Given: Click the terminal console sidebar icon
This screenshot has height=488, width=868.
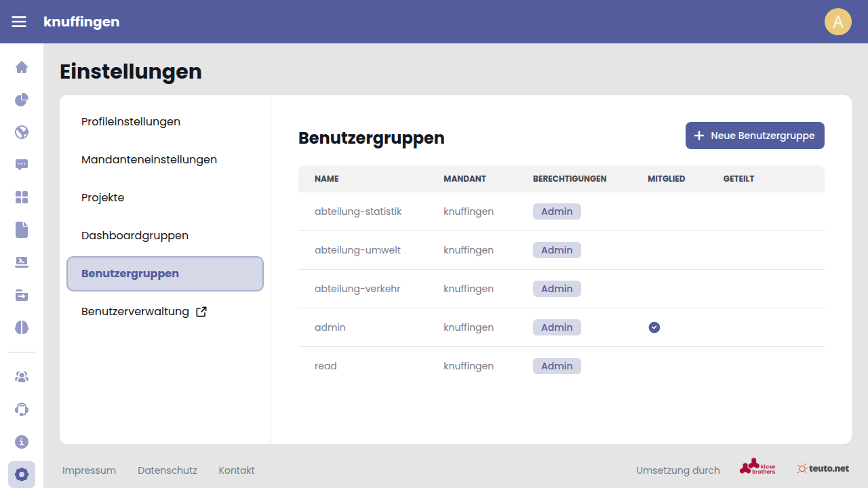Looking at the screenshot, I should [x=22, y=262].
